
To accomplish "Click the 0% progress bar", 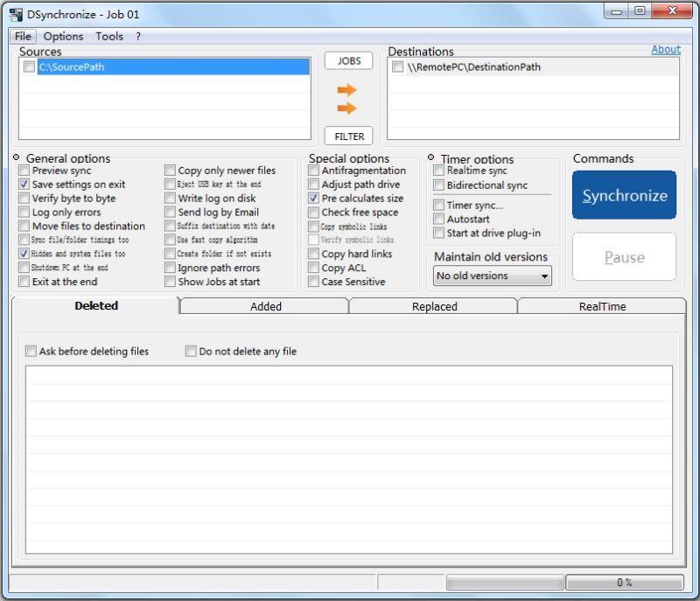I will [x=627, y=581].
